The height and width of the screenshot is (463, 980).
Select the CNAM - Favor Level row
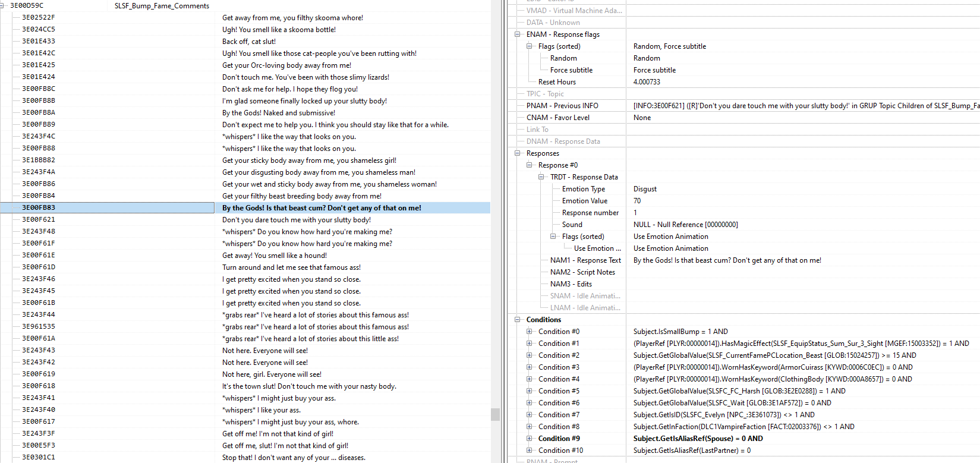744,118
